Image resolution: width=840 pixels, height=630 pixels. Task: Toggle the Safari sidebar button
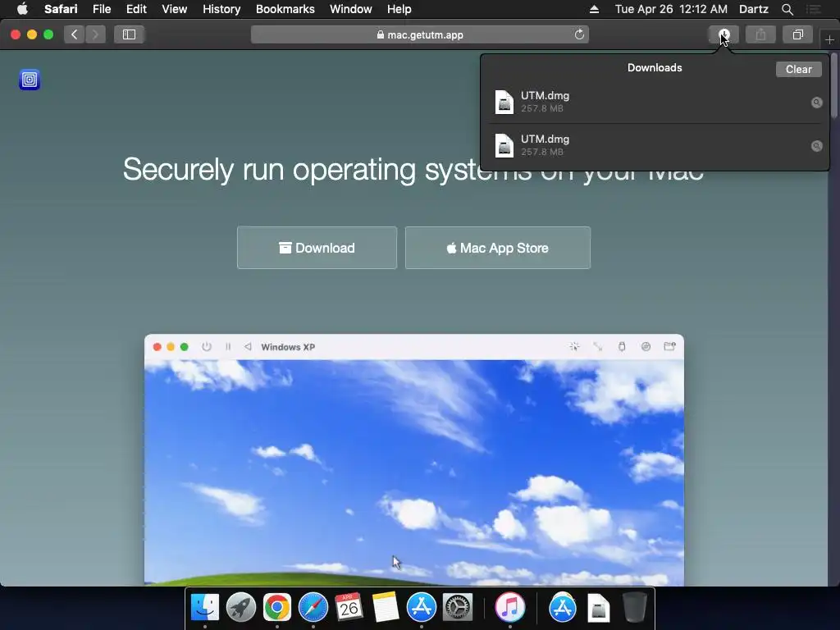pyautogui.click(x=129, y=34)
